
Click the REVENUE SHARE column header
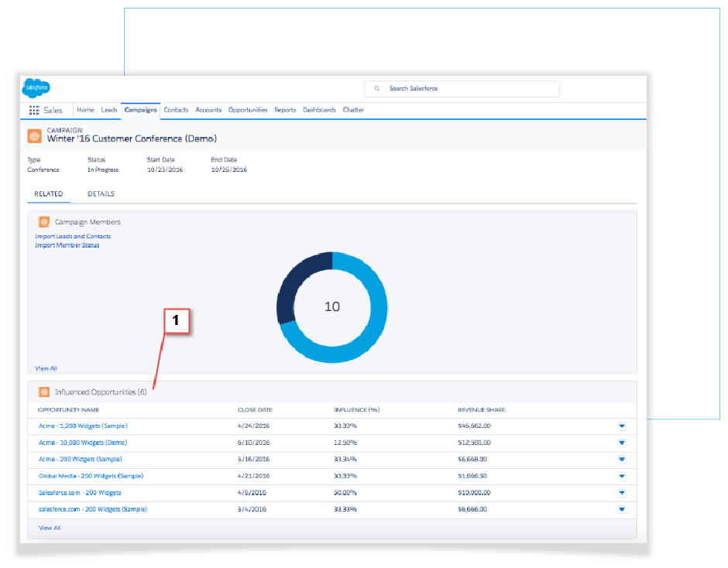pyautogui.click(x=482, y=410)
